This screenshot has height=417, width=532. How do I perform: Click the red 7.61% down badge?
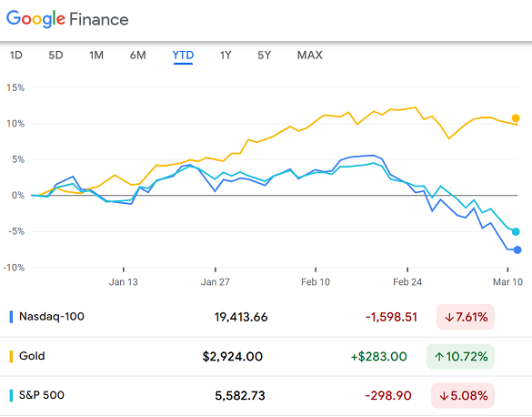466,317
